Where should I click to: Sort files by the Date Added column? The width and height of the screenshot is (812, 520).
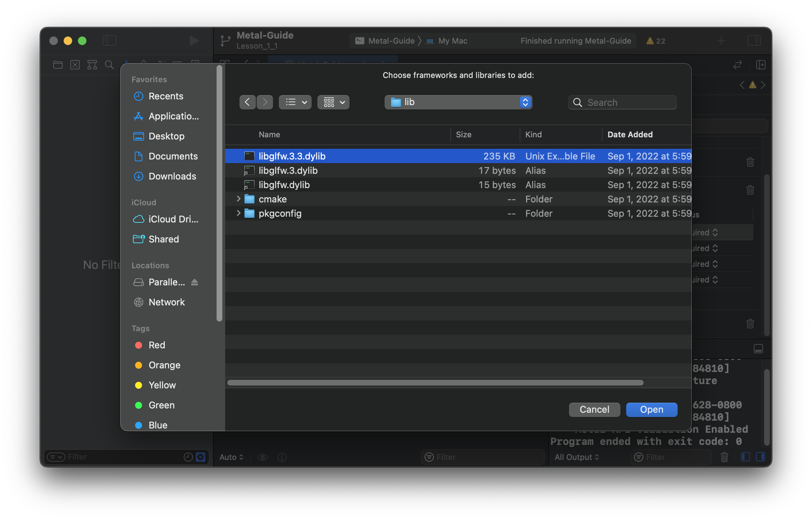click(x=630, y=134)
